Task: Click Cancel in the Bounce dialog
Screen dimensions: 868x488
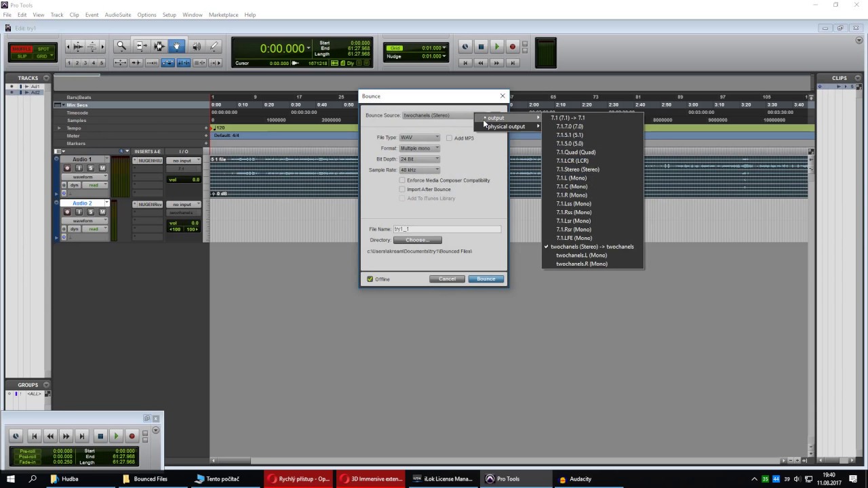Action: pyautogui.click(x=447, y=279)
